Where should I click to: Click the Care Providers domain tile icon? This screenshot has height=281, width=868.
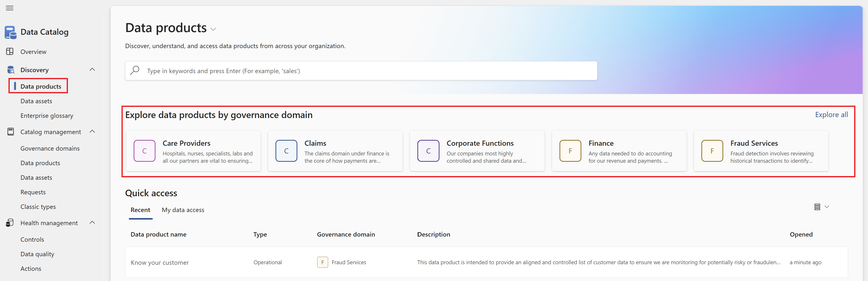point(144,151)
